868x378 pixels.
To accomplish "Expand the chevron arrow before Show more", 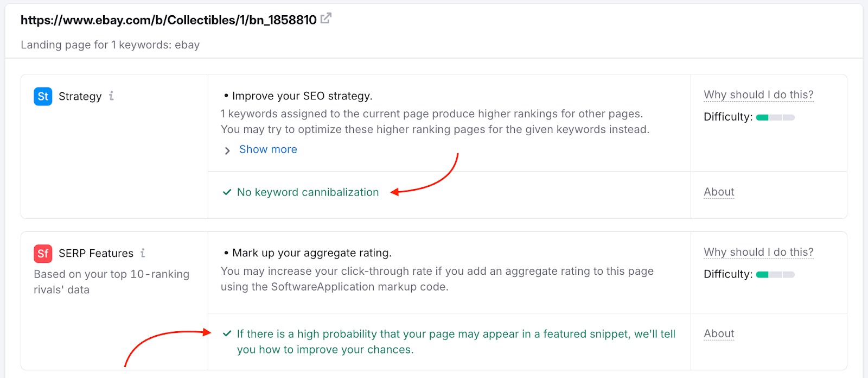I will 227,150.
